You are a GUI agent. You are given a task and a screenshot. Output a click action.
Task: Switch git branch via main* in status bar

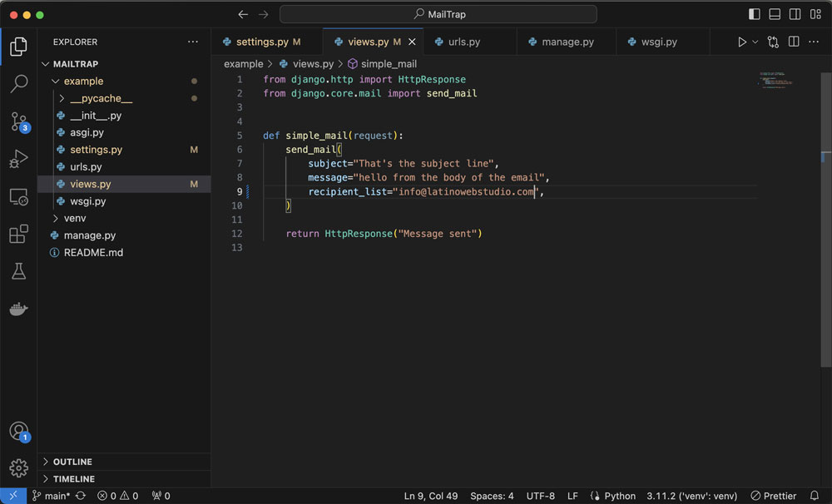point(51,496)
